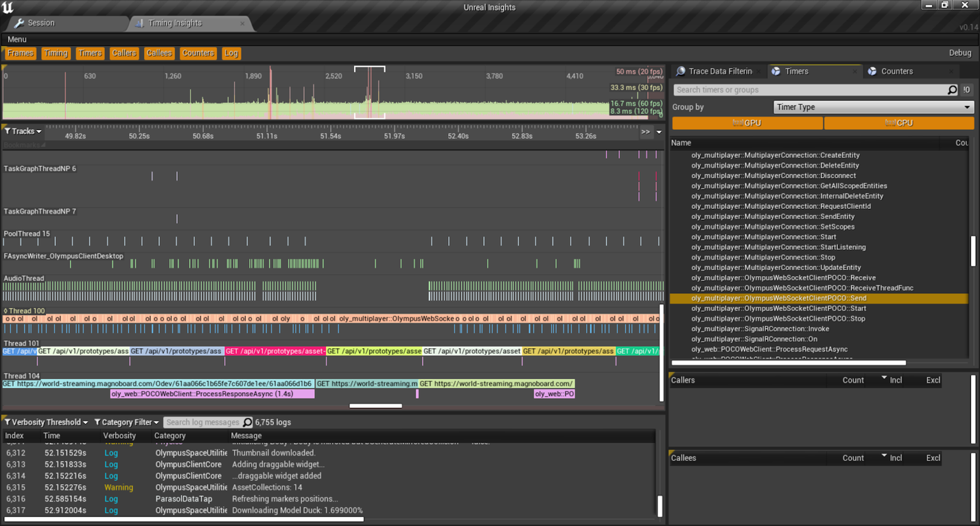Close the Trace Data Filtering tab
The height and width of the screenshot is (526, 980).
coord(759,72)
